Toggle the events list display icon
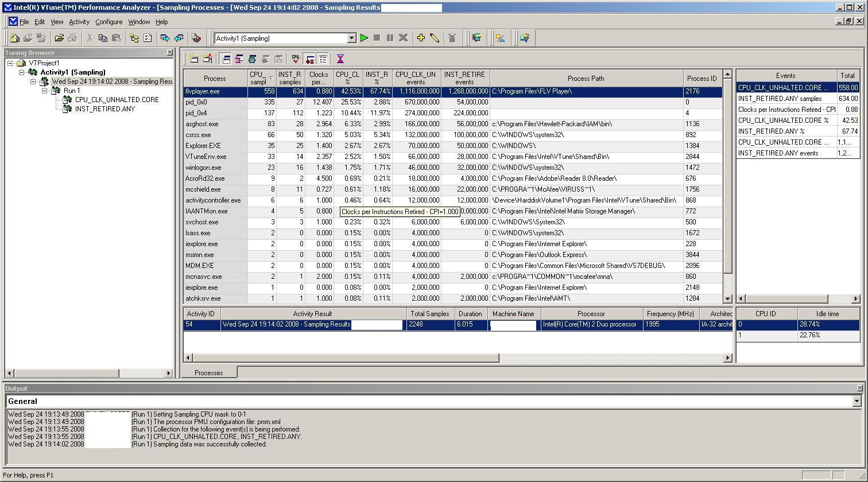The image size is (868, 482). coord(323,58)
